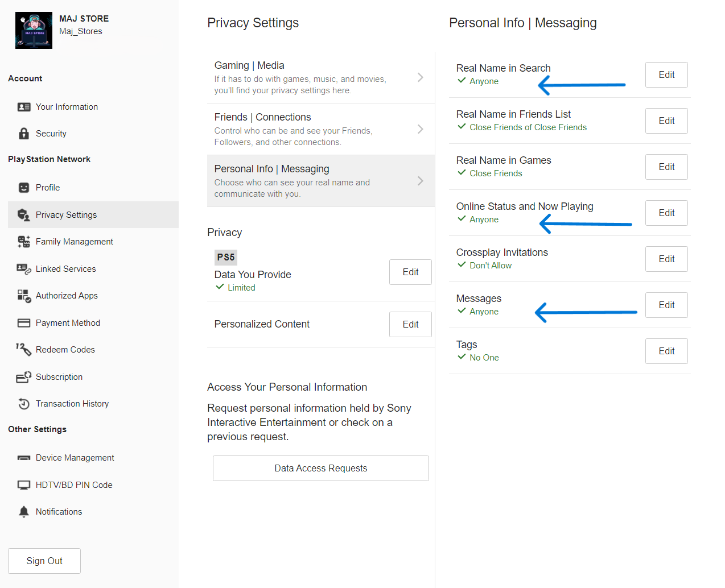The image size is (725, 588).
Task: Click the Sign Out button
Action: [44, 561]
